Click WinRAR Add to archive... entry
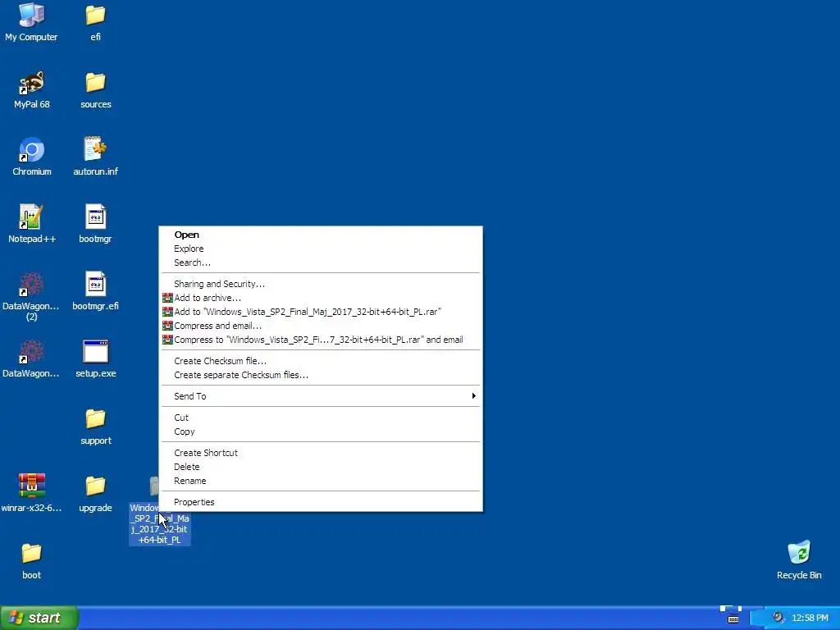840x630 pixels. pyautogui.click(x=321, y=298)
